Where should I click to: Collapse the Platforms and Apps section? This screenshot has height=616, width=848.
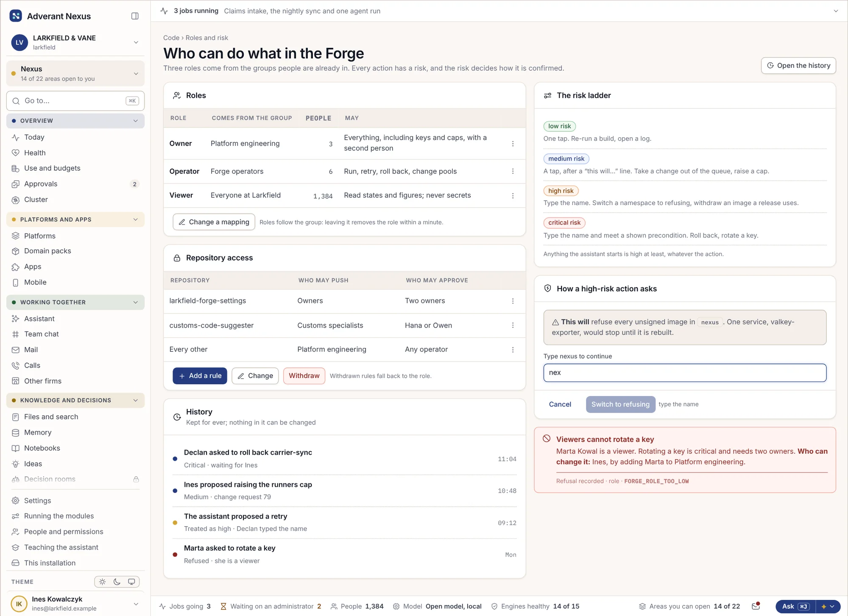(x=75, y=219)
